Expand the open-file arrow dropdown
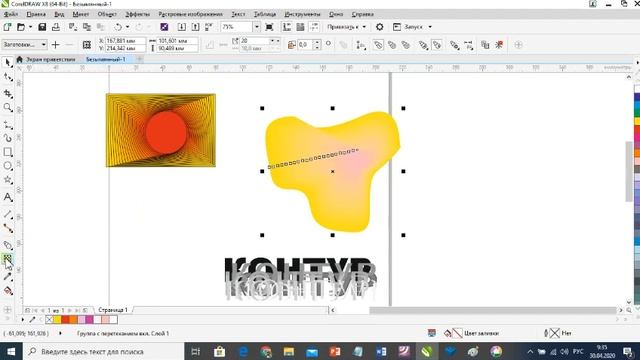640x360 pixels. click(30, 27)
